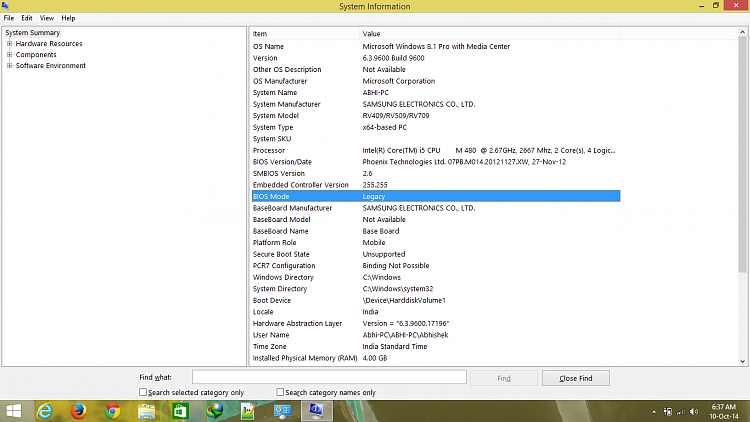
Task: Select the Other OS Description row
Action: 436,69
